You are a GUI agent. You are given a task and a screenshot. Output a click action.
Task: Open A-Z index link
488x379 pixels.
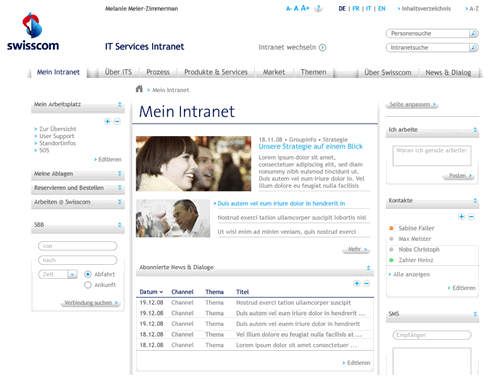472,9
